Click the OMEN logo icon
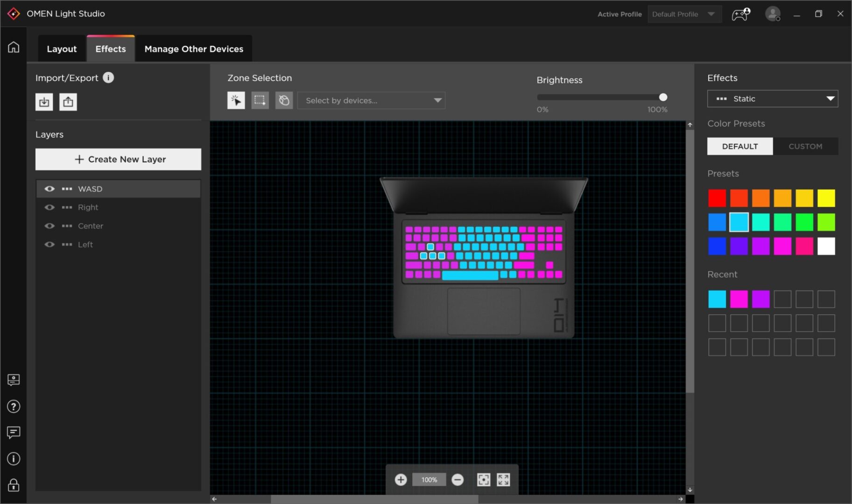This screenshot has width=852, height=504. tap(14, 14)
